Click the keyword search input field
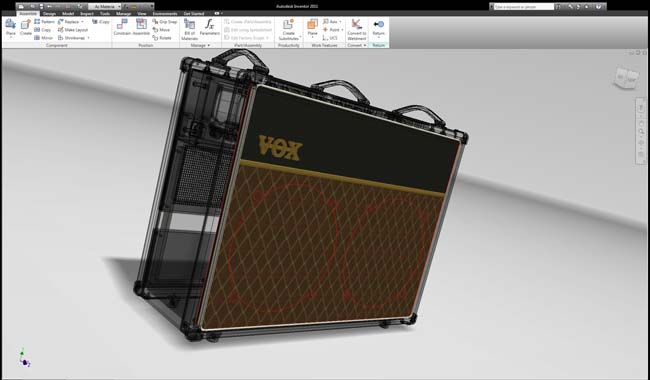Viewport: 650px width, 380px height. pyautogui.click(x=524, y=7)
